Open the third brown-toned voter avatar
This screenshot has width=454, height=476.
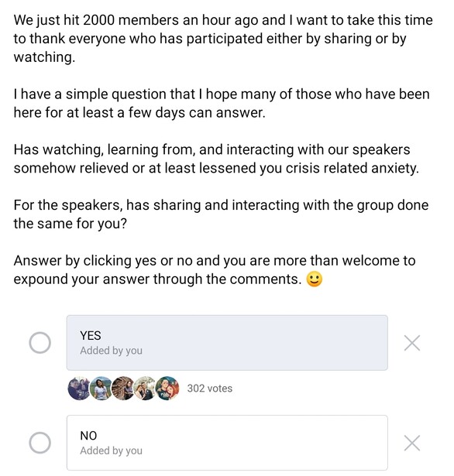(x=123, y=389)
